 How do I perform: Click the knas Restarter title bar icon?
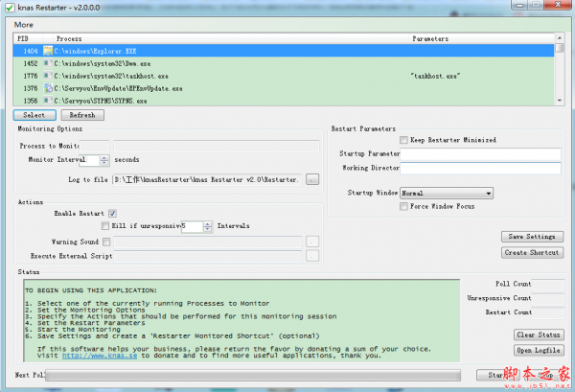coord(9,7)
